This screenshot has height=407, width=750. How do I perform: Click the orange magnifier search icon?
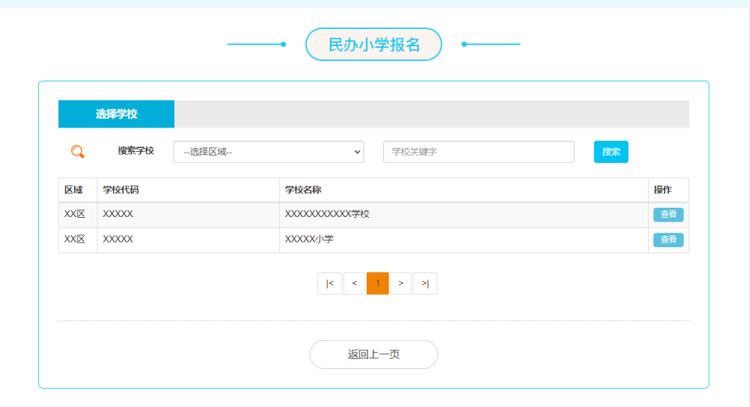77,152
